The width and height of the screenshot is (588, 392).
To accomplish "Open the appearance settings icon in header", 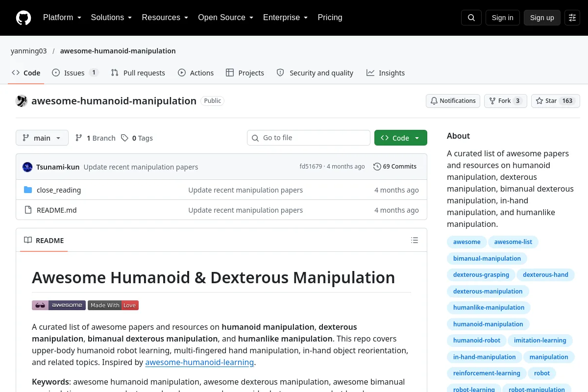I will pos(572,18).
